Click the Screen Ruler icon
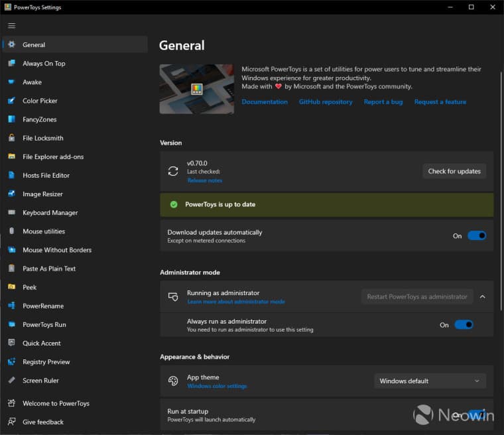504x435 pixels. coord(11,381)
